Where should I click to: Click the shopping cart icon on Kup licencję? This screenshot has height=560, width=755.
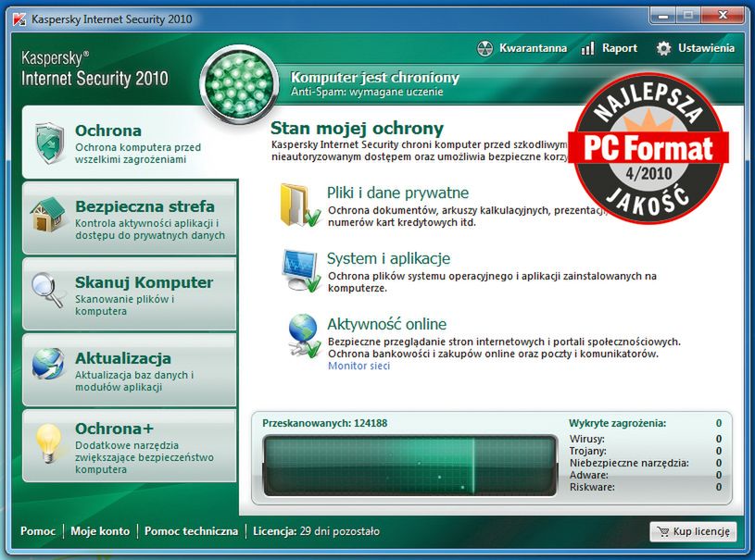(x=663, y=531)
